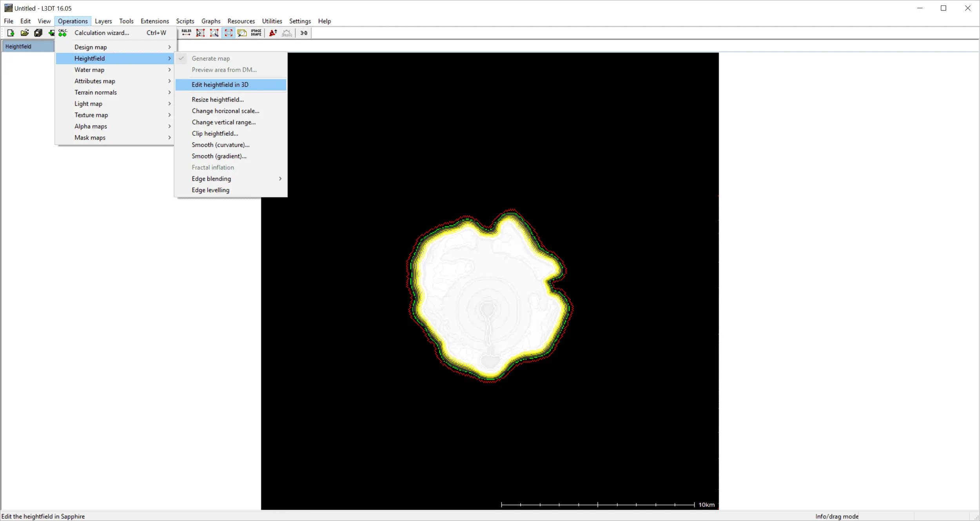The image size is (980, 521).
Task: Click the zoom-to-selection tool icon
Action: [214, 33]
